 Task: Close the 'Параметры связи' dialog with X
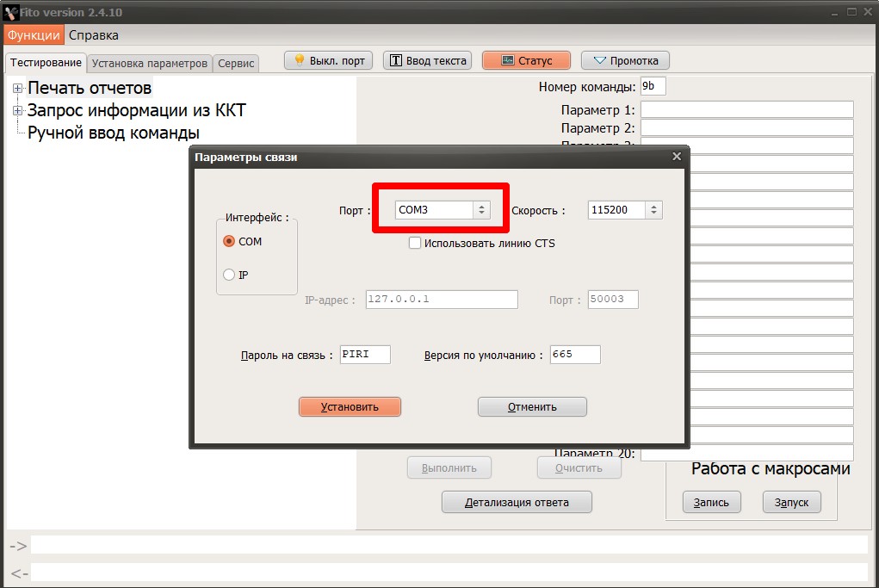pyautogui.click(x=677, y=157)
